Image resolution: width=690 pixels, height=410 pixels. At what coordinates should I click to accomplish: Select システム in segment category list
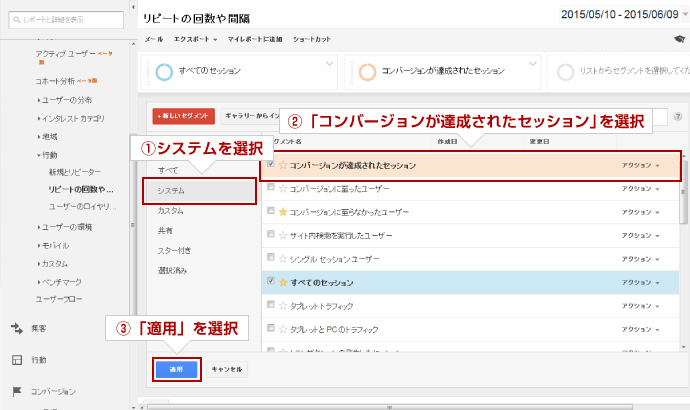(171, 190)
